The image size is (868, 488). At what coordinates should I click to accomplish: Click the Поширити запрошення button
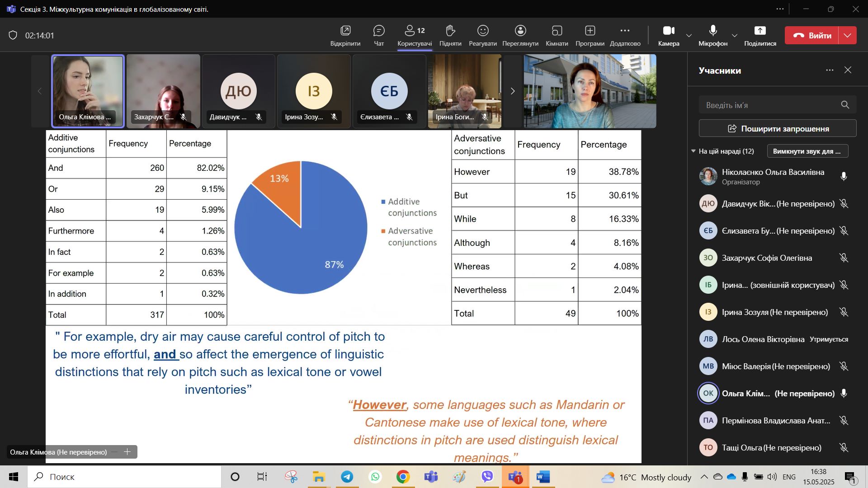pos(778,129)
